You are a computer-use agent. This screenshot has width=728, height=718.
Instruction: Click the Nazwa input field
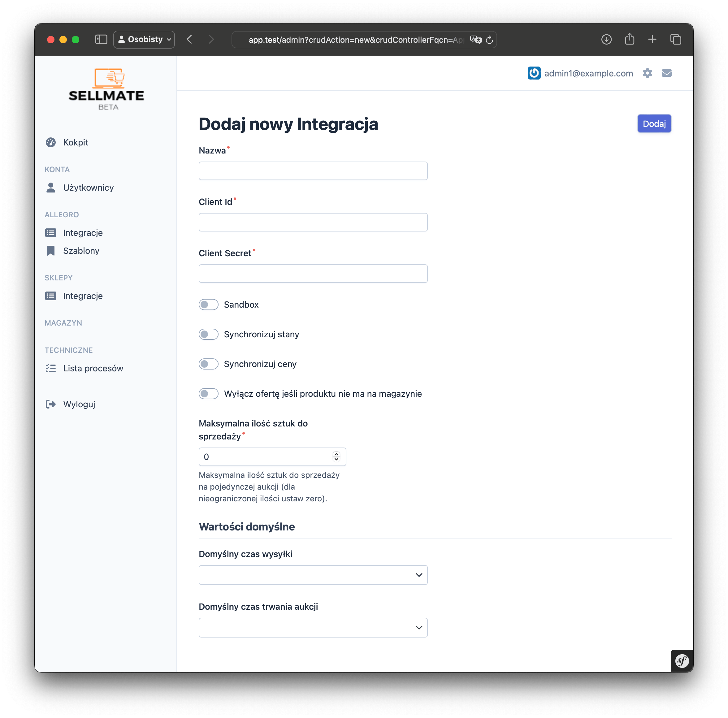pyautogui.click(x=313, y=171)
